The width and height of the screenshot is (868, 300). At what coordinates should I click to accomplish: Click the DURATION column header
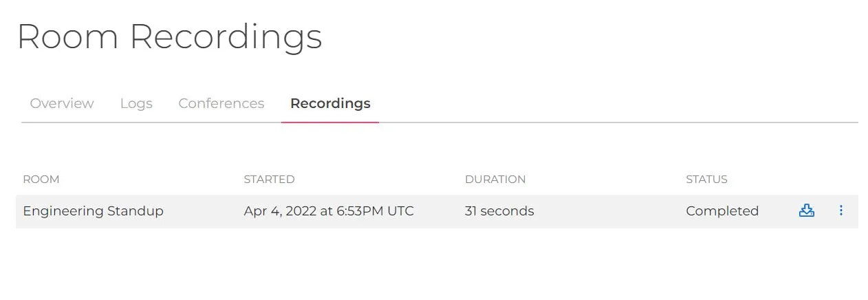[x=495, y=180]
